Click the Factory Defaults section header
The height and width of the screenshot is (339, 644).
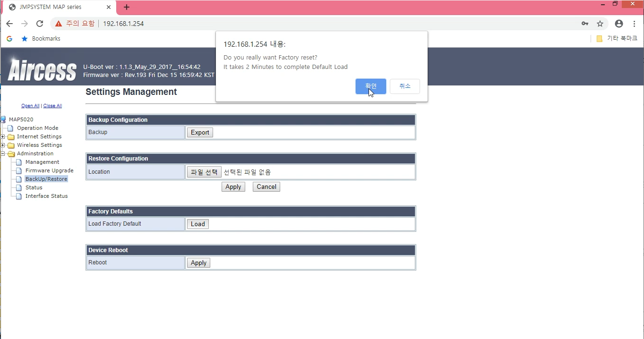point(251,212)
